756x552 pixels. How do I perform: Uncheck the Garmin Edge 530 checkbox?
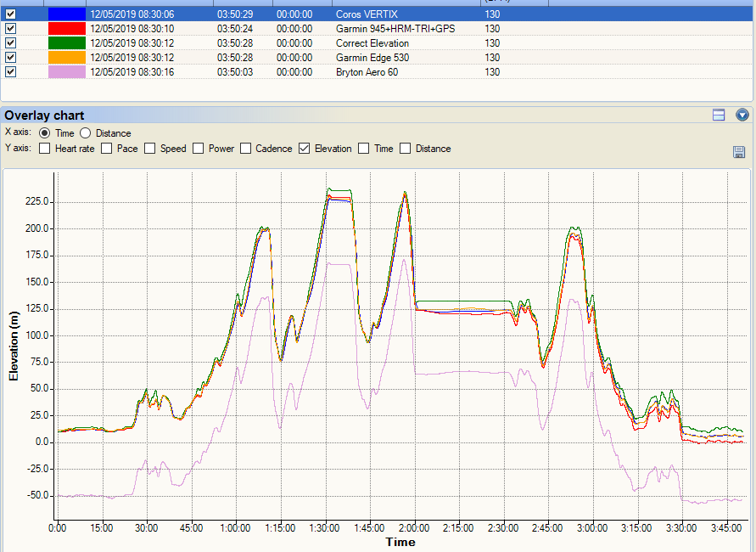click(x=11, y=58)
